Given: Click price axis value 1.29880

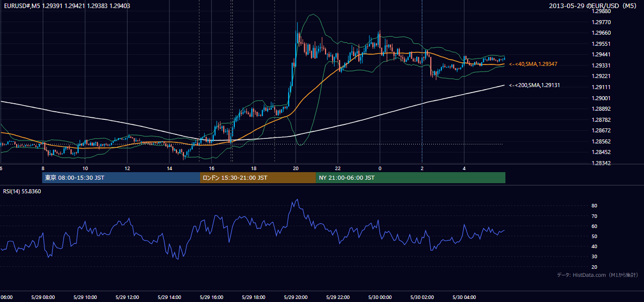Looking at the screenshot, I should tap(601, 11).
